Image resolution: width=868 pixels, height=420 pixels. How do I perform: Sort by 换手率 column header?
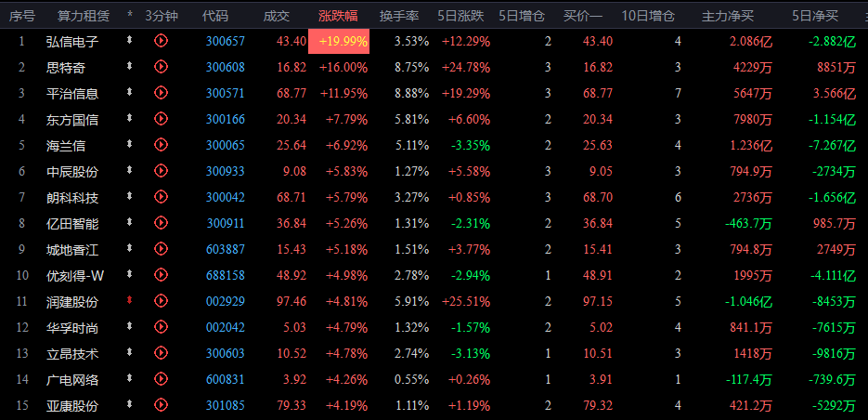399,17
